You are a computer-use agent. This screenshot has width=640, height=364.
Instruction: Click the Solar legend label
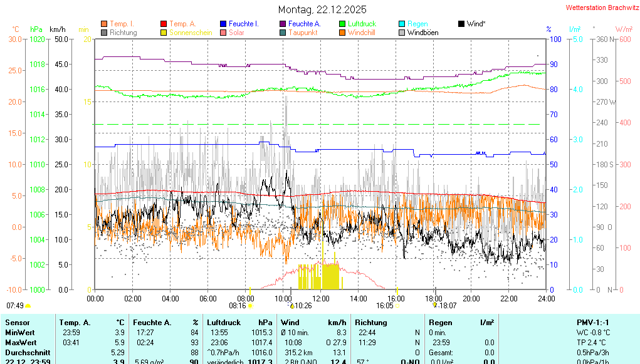point(236,33)
